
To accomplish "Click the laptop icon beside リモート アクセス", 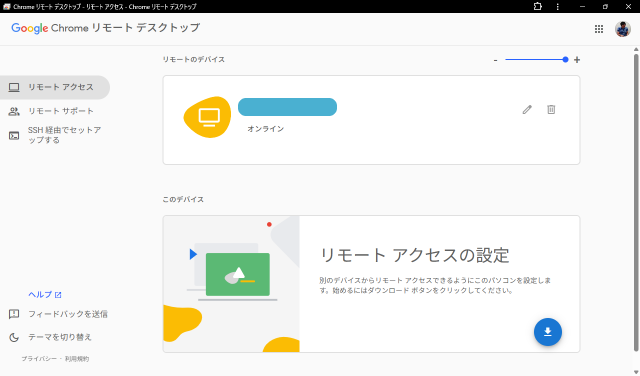I will point(14,87).
